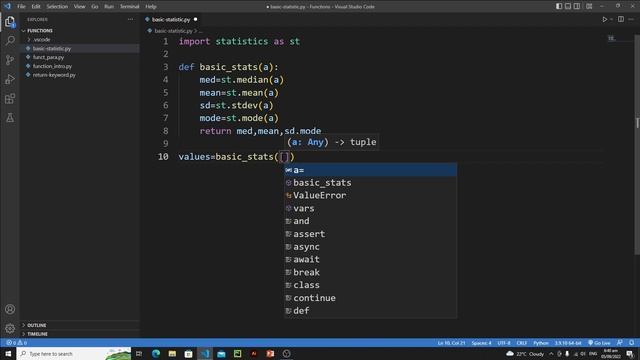This screenshot has height=360, width=640.
Task: Open editor More Actions ellipsis
Action: point(631,19)
